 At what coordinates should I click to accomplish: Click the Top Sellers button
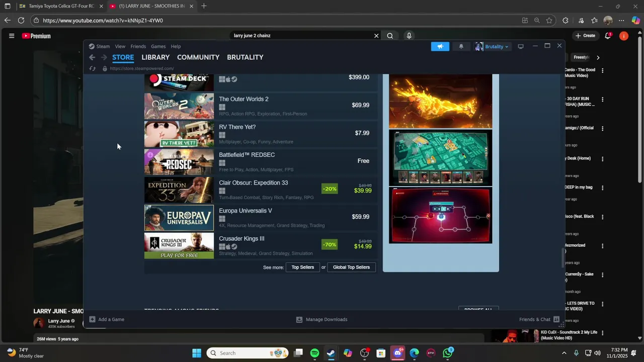[x=302, y=267]
